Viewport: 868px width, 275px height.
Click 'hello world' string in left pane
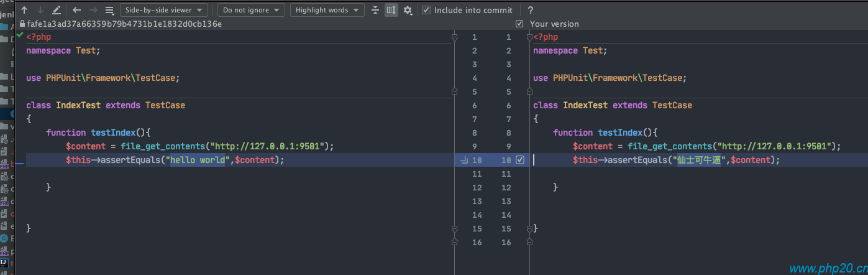click(198, 160)
